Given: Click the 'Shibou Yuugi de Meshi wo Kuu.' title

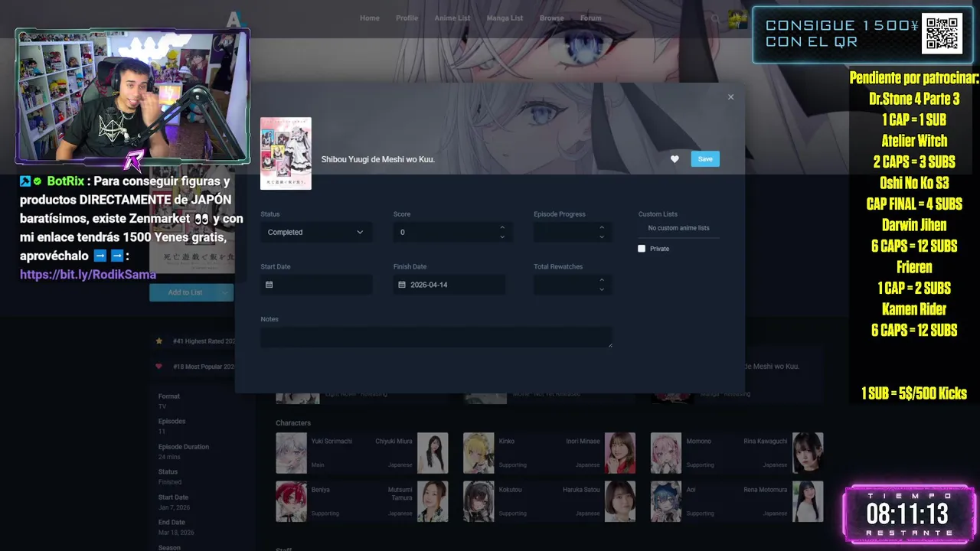Looking at the screenshot, I should (x=378, y=159).
